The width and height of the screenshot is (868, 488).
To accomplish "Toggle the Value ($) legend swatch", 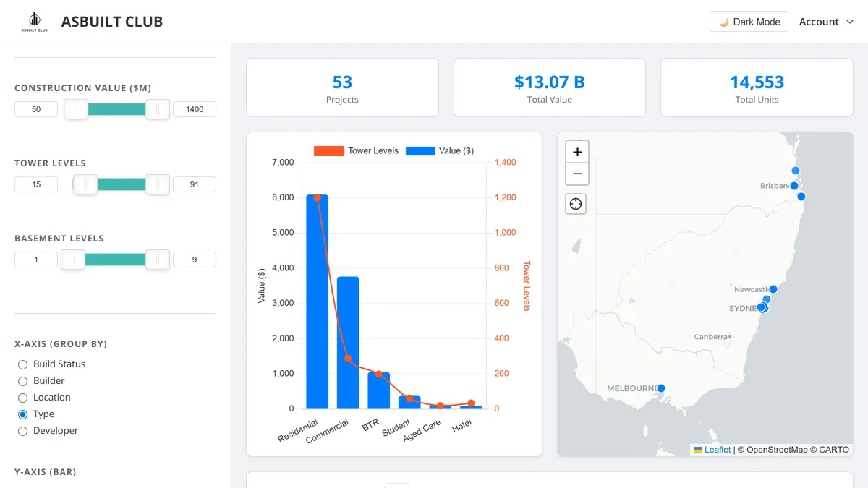I will [x=420, y=151].
